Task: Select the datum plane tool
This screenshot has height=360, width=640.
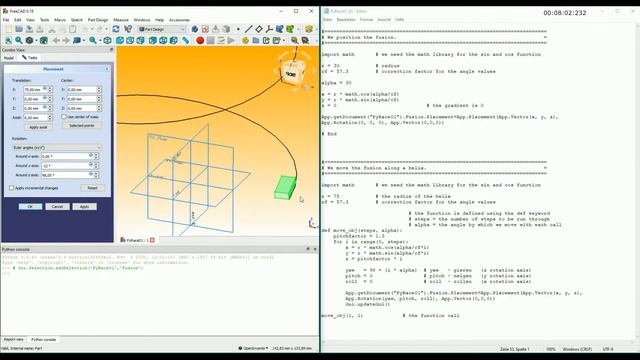Action: point(259,29)
